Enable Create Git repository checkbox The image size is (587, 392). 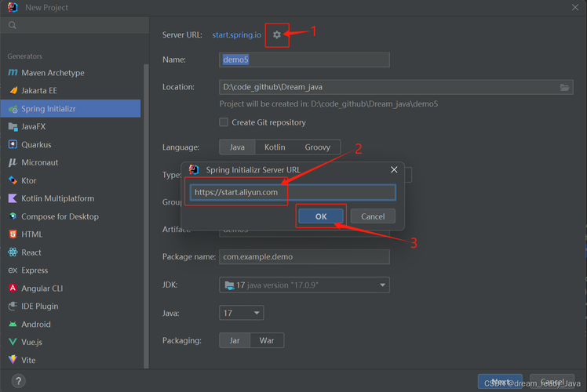click(224, 122)
